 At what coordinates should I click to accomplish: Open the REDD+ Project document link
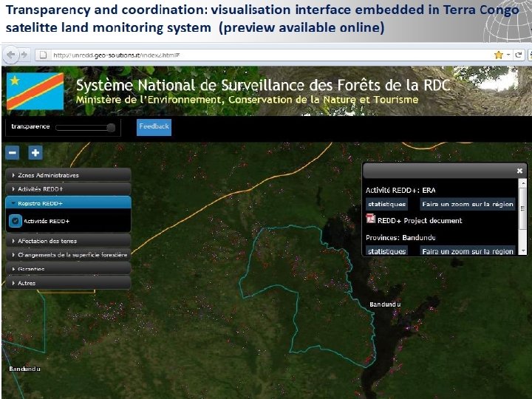click(420, 220)
